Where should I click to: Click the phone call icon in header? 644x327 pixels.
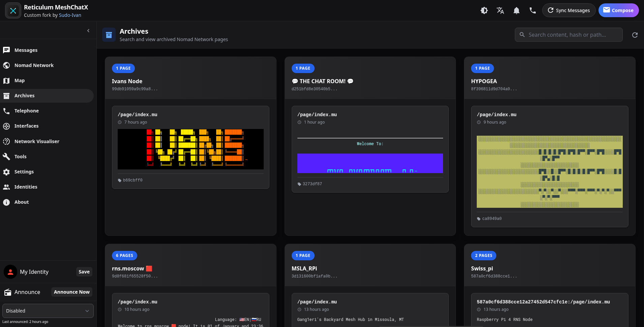(x=533, y=10)
